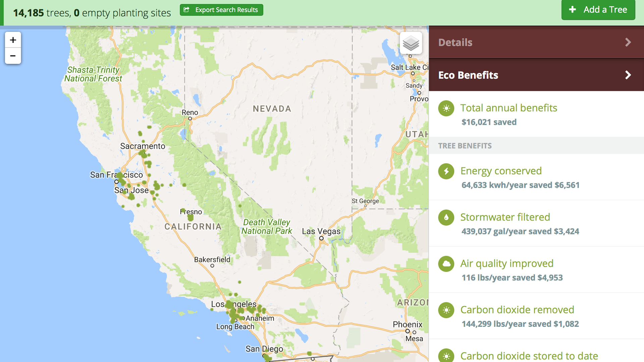Zoom out with the map minus button
The image size is (644, 362).
[x=13, y=56]
